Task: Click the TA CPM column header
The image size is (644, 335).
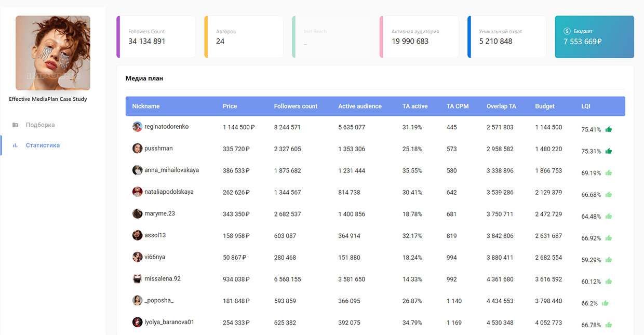Action: click(457, 106)
